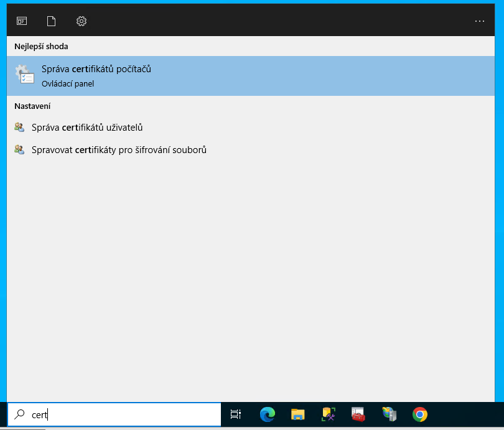This screenshot has width=504, height=430.
Task: Open the database tools taskbar icon
Action: [x=329, y=414]
